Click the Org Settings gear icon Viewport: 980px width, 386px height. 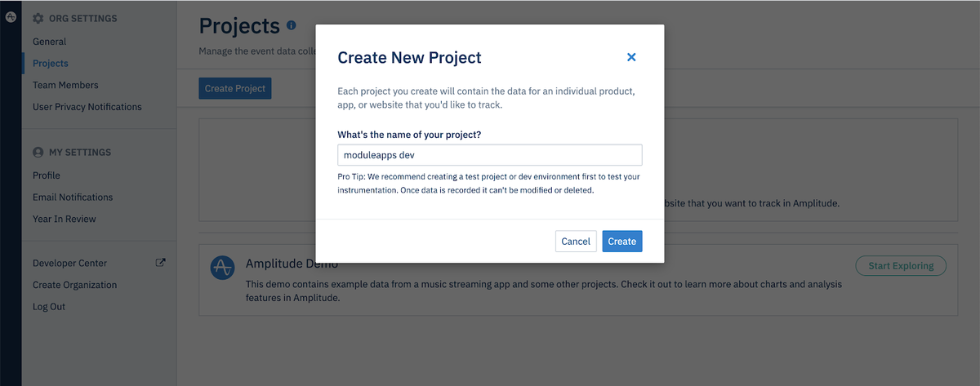38,18
